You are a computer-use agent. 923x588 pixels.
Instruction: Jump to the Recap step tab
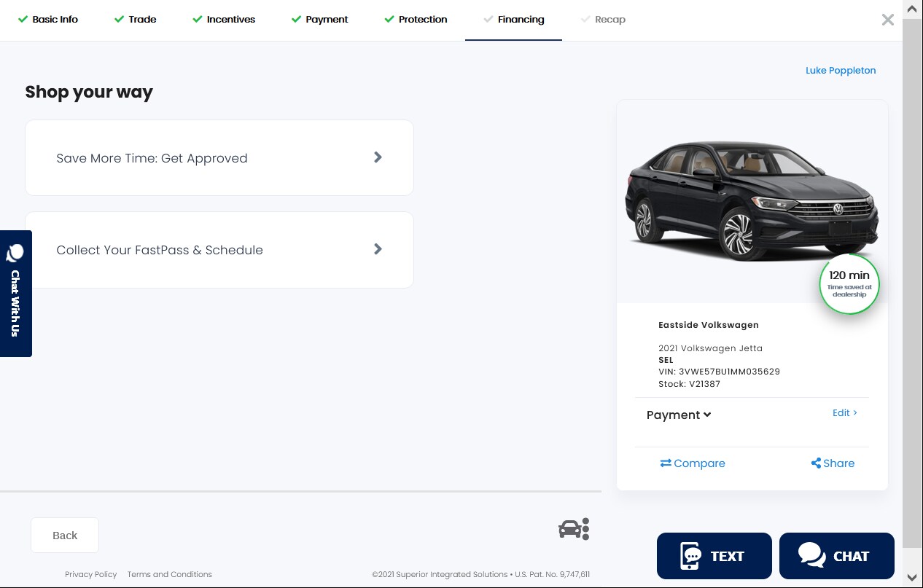click(604, 20)
